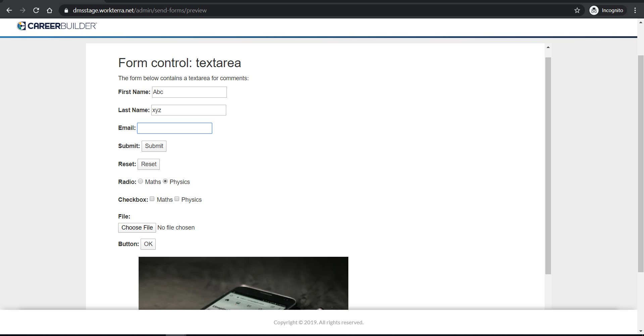Click the browser back arrow
The height and width of the screenshot is (336, 644).
(9, 10)
